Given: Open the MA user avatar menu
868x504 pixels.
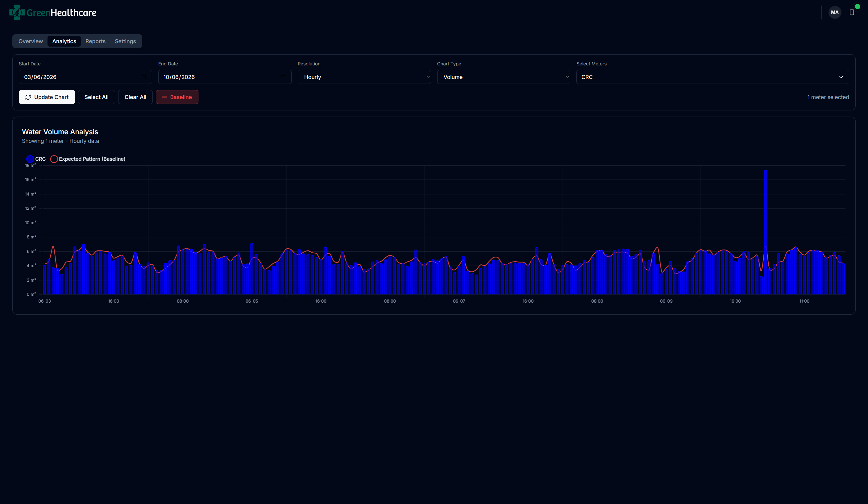Looking at the screenshot, I should (x=834, y=12).
